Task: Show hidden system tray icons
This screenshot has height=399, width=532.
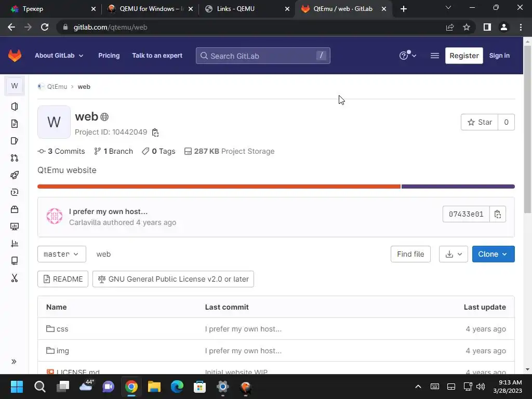Action: (418, 387)
